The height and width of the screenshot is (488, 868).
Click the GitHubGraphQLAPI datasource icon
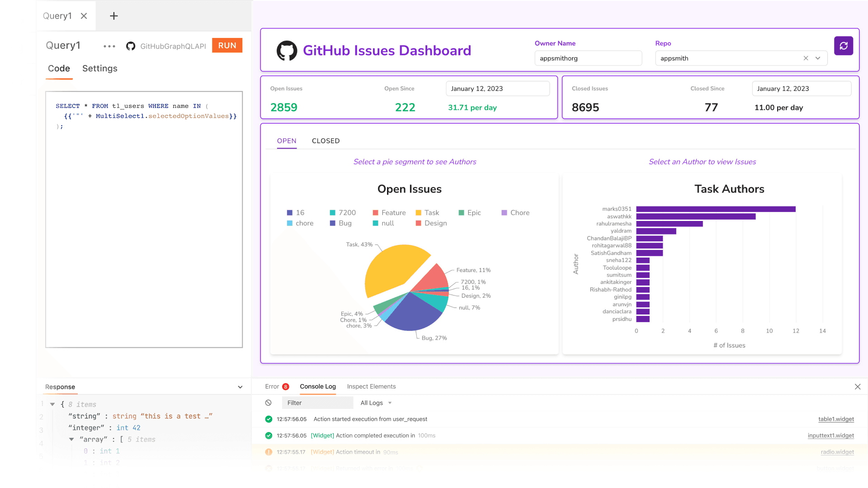130,46
